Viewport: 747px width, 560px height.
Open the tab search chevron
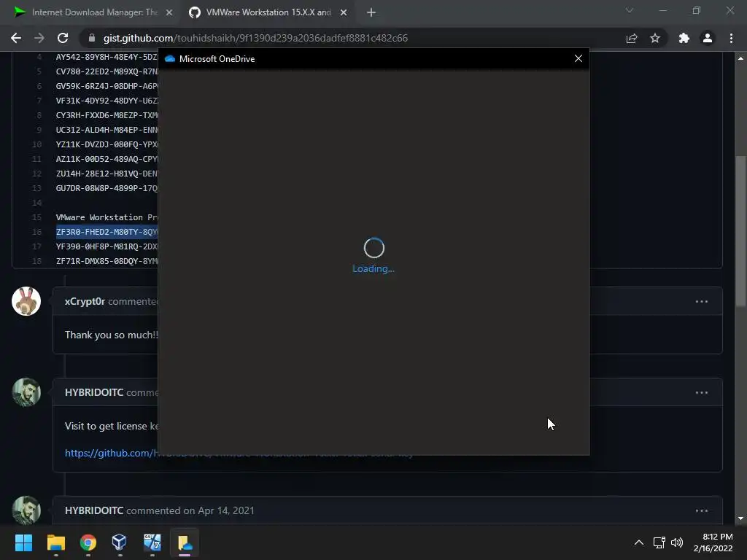(x=630, y=10)
